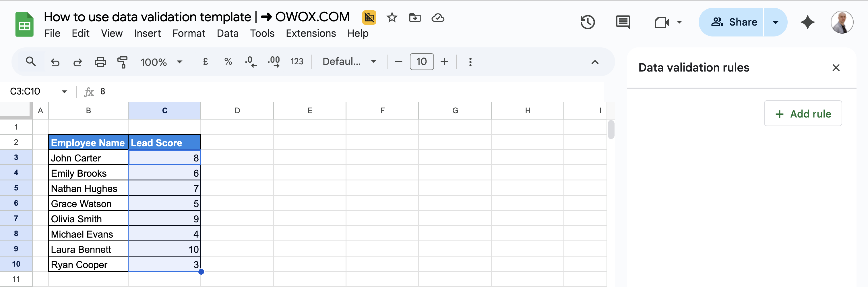Viewport: 868px width, 287px height.
Task: Move the document to a folder
Action: pyautogui.click(x=414, y=17)
